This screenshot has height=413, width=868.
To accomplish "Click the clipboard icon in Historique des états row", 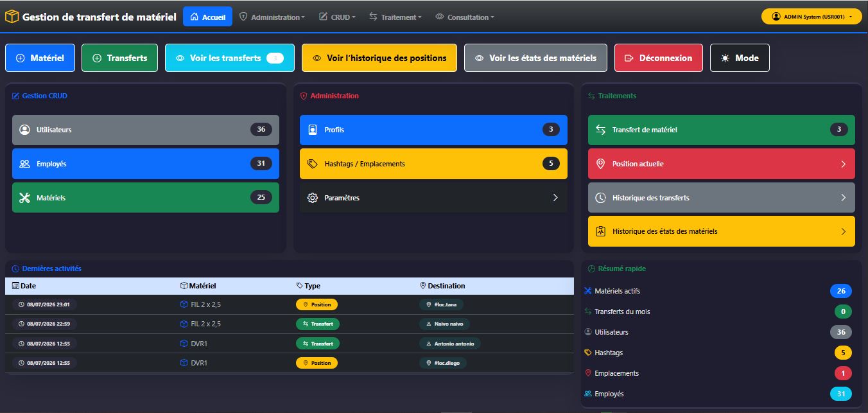I will [601, 231].
